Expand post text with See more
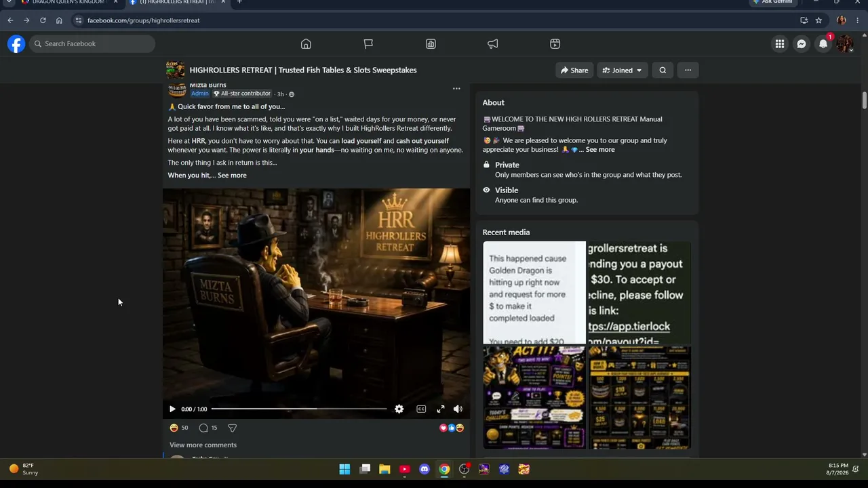 click(232, 176)
